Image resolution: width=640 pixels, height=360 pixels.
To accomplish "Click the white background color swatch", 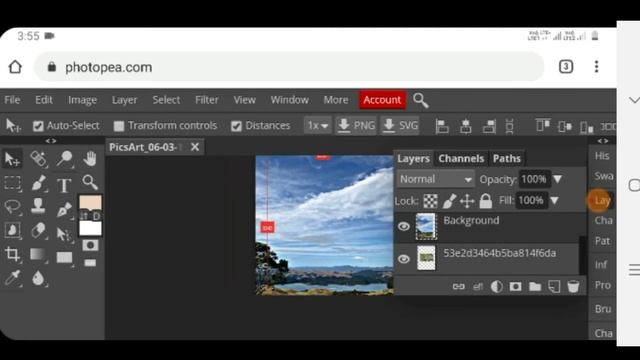I will point(90,229).
